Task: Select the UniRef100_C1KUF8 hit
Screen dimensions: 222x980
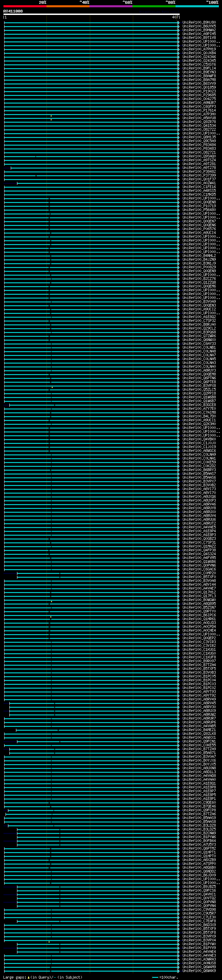Action: 199,657
